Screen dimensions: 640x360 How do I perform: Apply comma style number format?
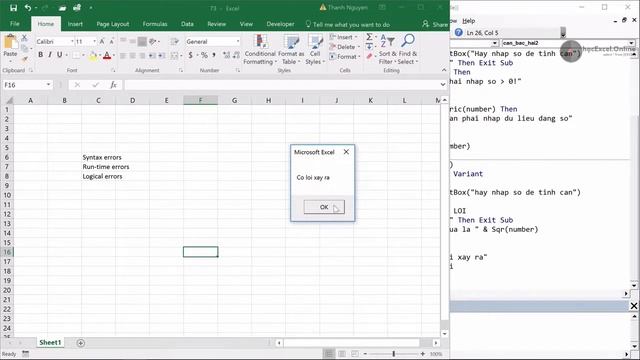213,55
